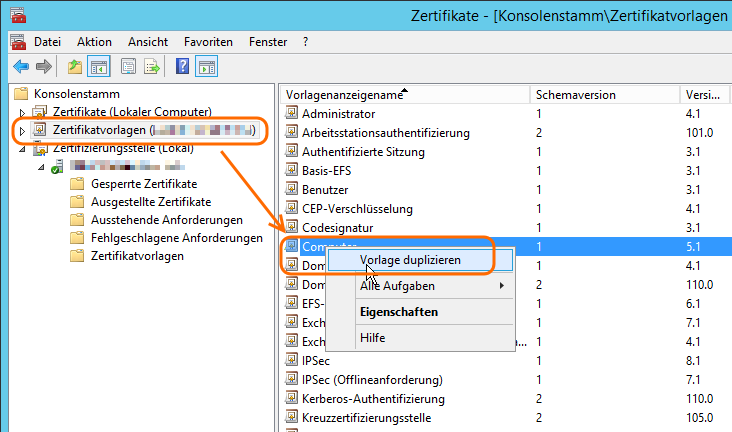Expand the Zertifikatvorlagen tree node
Viewport: 732px width, 432px height.
(22, 131)
